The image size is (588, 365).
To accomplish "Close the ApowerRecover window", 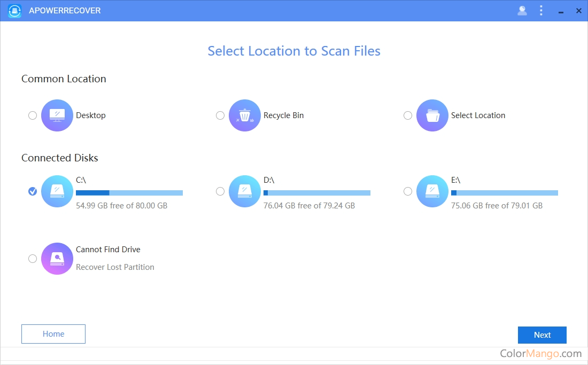I will tap(578, 11).
